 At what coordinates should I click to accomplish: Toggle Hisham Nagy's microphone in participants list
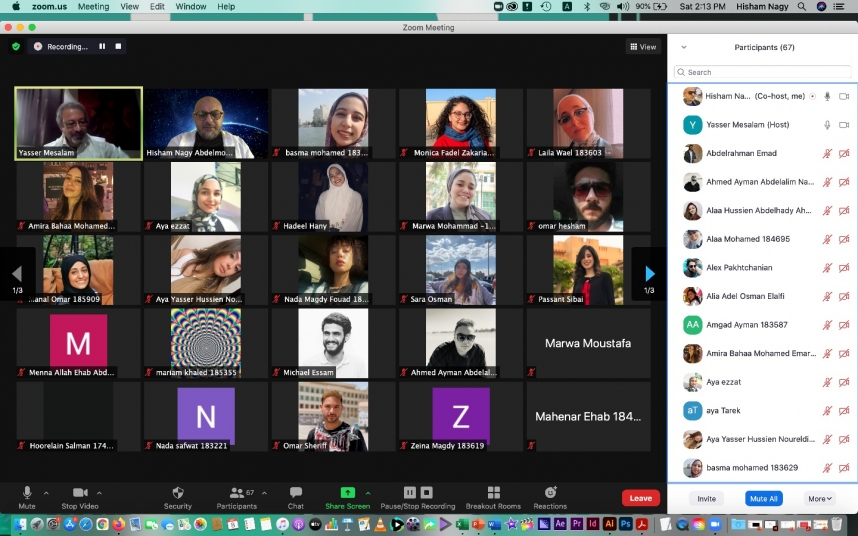tap(827, 96)
